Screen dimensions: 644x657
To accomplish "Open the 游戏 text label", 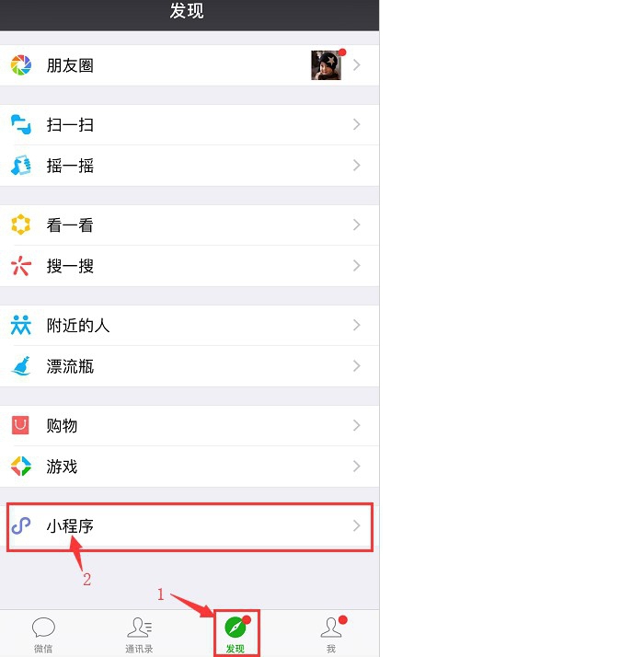I will point(62,467).
